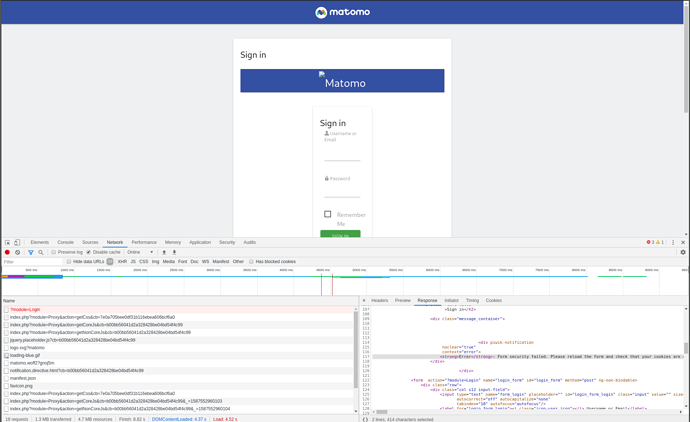Open network search magnifier icon

tap(41, 252)
